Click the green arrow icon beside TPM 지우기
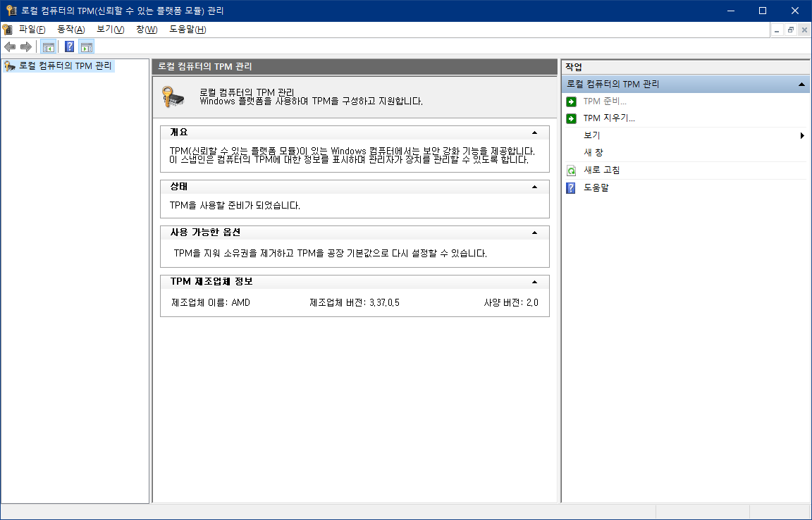812x520 pixels. (572, 118)
